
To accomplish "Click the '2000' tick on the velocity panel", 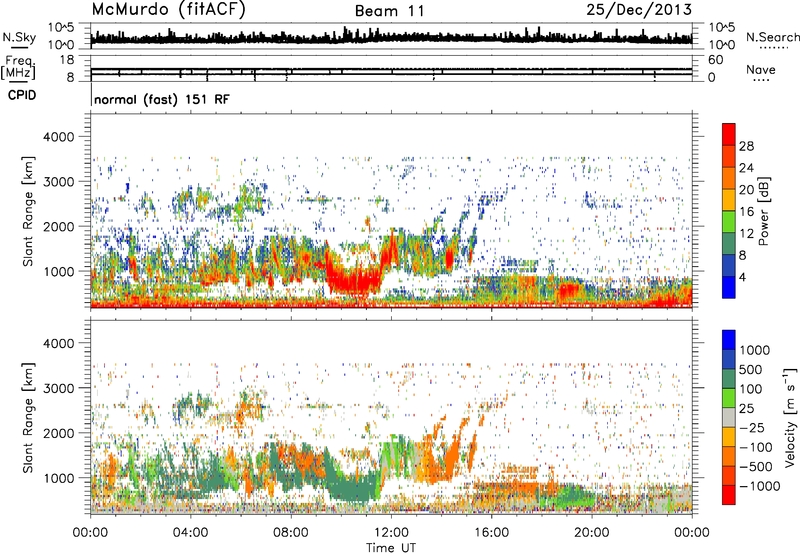I will click(58, 433).
